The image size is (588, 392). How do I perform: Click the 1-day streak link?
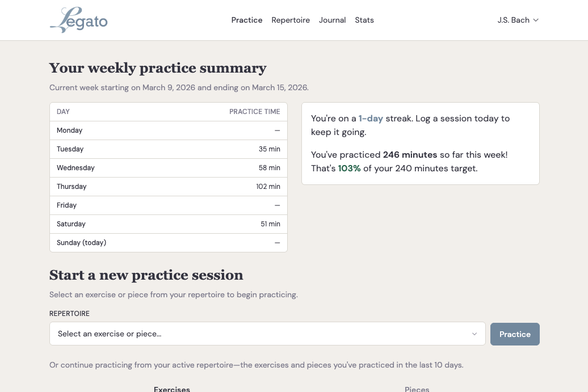click(370, 118)
